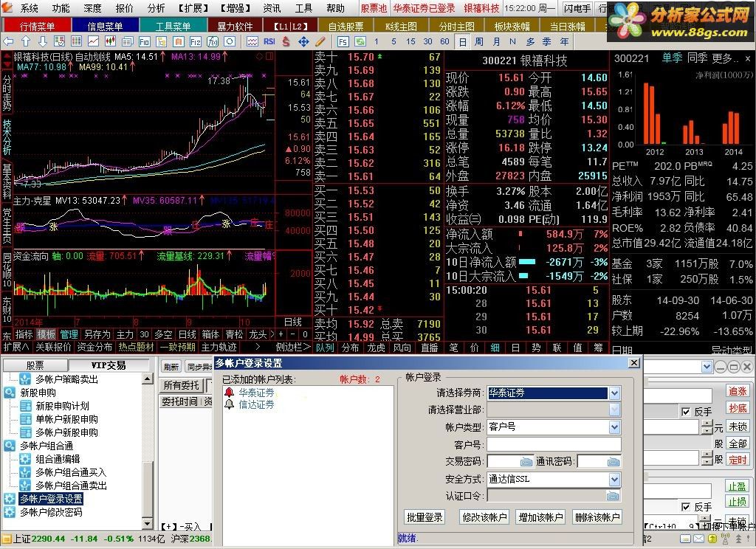Open the wave line indicator icon

(252, 42)
